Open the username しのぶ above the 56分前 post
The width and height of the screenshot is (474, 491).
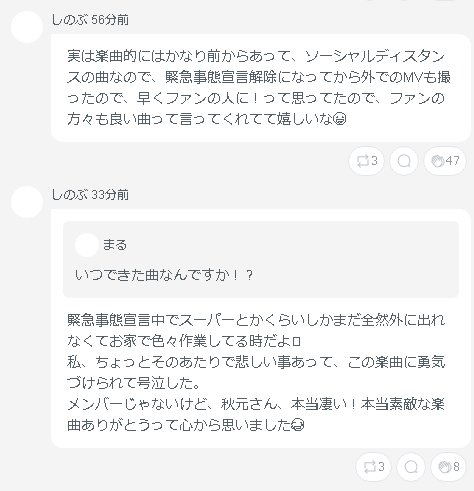coord(70,20)
